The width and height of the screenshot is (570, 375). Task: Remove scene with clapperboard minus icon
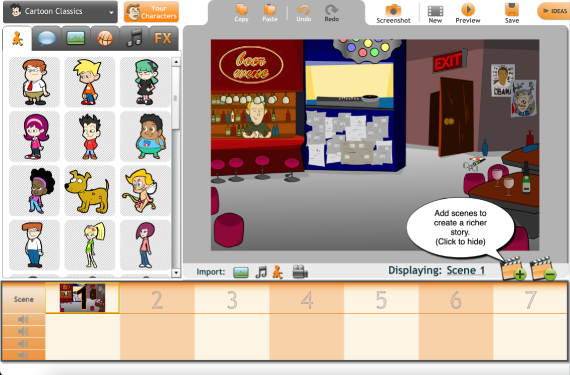point(543,269)
